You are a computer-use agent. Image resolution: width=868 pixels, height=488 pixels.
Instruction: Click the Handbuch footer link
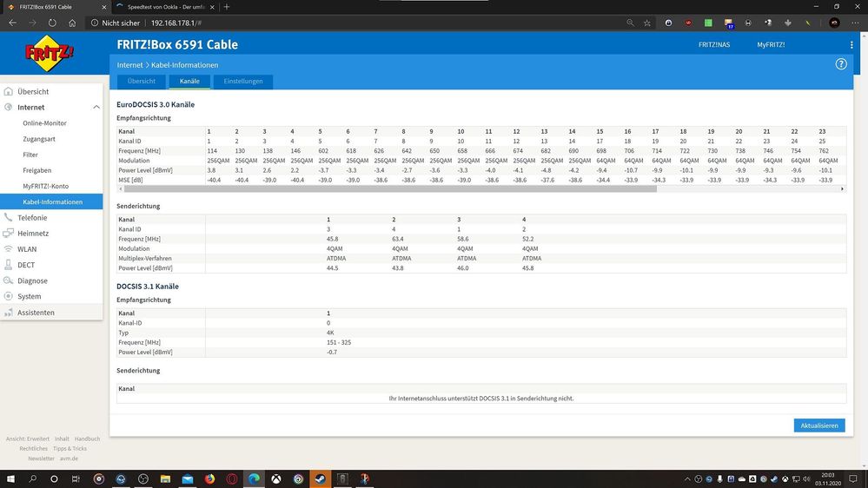(x=87, y=439)
